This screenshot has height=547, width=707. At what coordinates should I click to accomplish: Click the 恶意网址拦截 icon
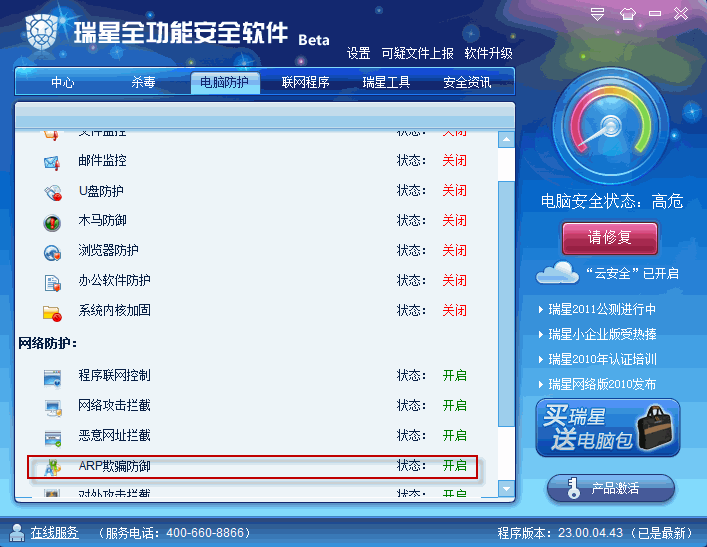click(x=53, y=438)
